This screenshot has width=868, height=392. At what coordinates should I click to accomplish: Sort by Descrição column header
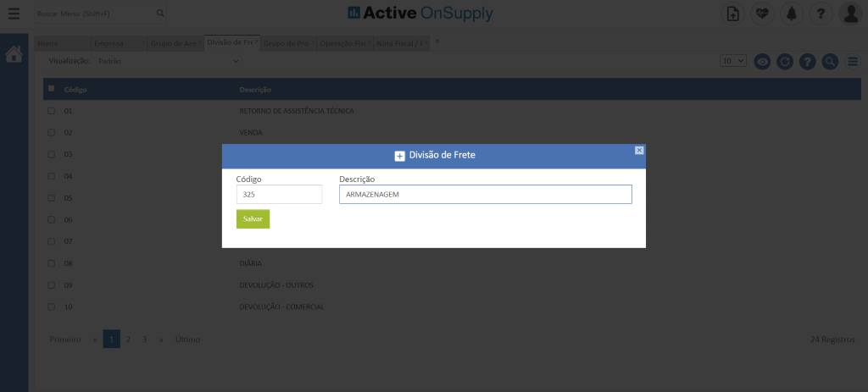(x=255, y=89)
